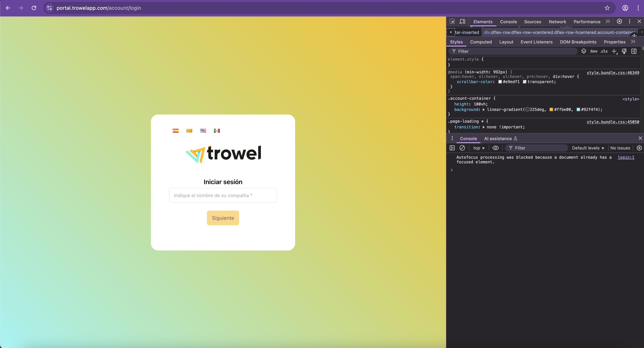
Task: Click the #ffbe00 color swatch
Action: (x=551, y=109)
